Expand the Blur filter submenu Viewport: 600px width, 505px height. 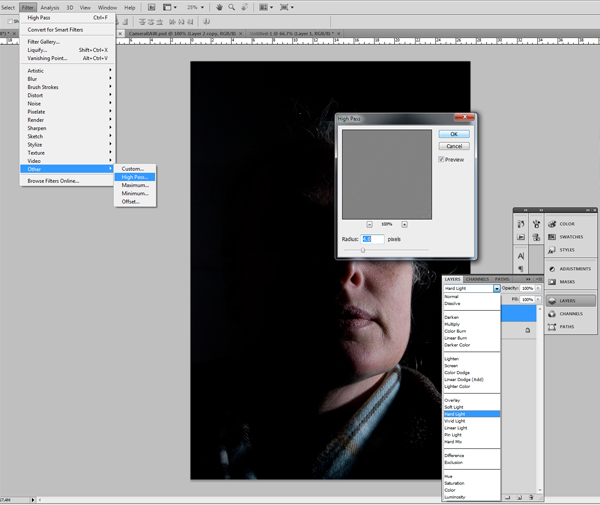tap(67, 79)
